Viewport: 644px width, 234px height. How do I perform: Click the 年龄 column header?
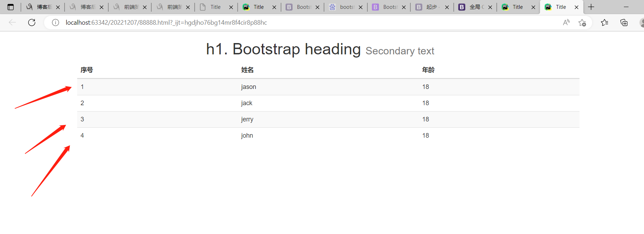point(428,70)
